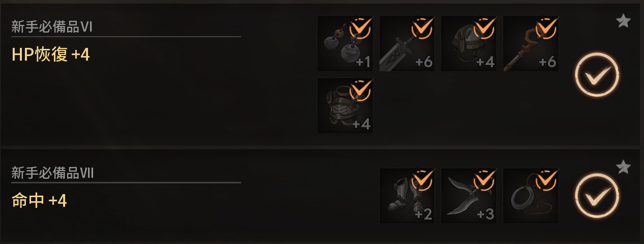
Task: Click the 命中 +4 bonus text
Action: 39,201
